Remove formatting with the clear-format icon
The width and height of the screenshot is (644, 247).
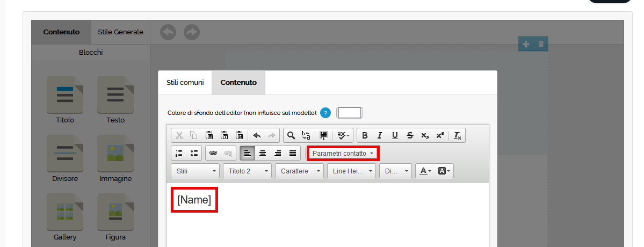(x=458, y=135)
